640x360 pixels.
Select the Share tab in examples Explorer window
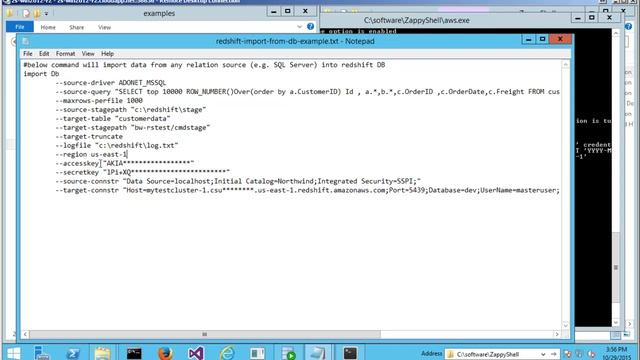click(x=76, y=27)
